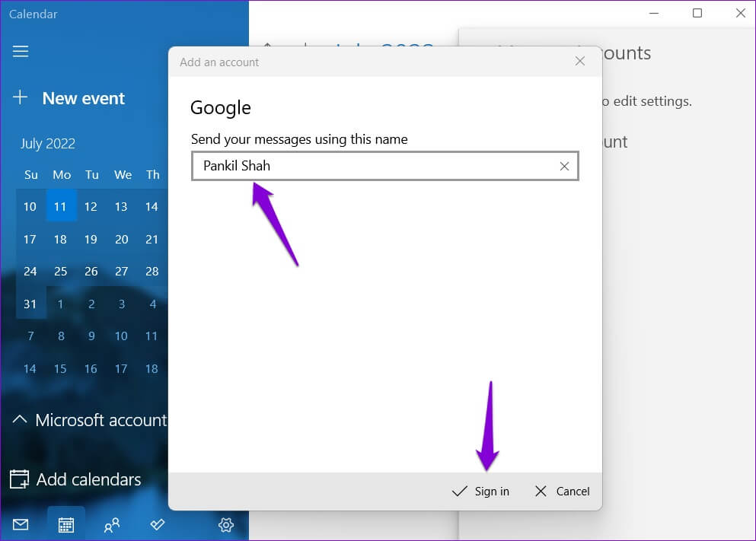Image resolution: width=756 pixels, height=541 pixels.
Task: Select July 26 in mini calendar
Action: tap(91, 271)
